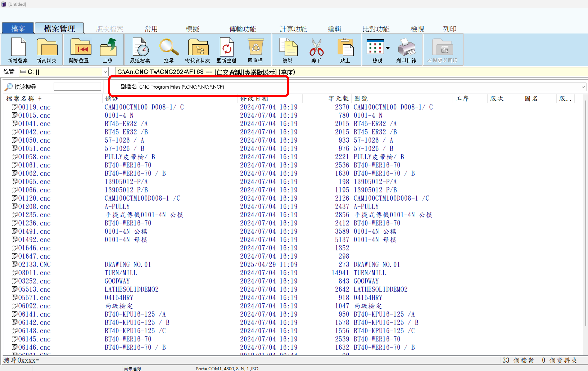Sort by the 修改日期 column header
588x371 pixels.
point(254,99)
